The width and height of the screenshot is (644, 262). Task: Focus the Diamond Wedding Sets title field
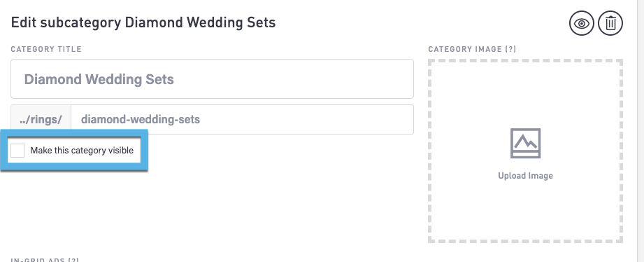click(212, 78)
